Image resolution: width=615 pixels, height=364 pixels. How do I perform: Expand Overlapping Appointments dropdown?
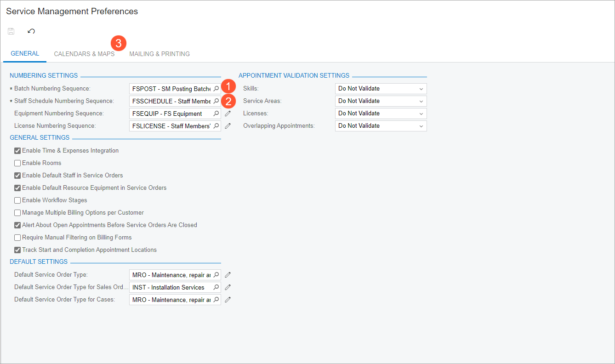click(x=381, y=126)
